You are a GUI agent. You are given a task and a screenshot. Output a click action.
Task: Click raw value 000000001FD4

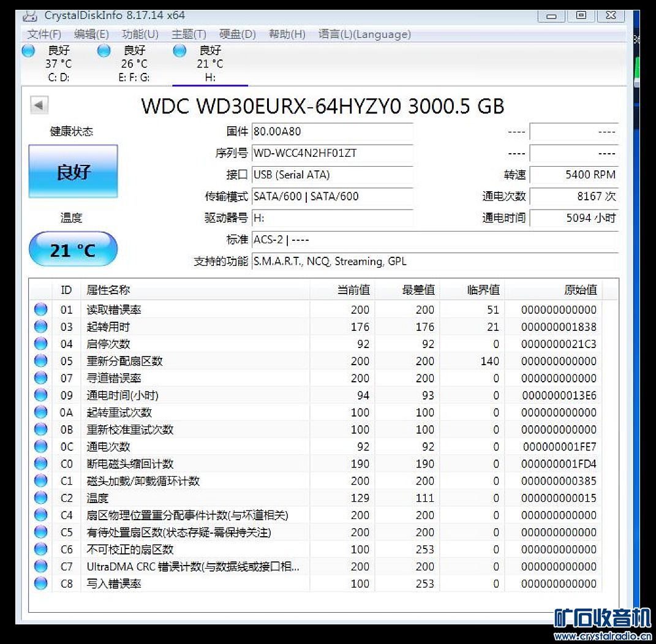(559, 464)
